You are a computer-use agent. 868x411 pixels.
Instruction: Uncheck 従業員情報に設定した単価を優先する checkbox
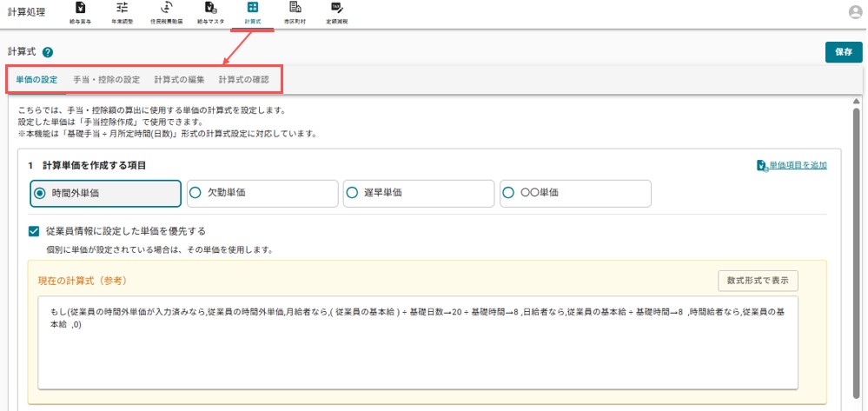tap(35, 231)
